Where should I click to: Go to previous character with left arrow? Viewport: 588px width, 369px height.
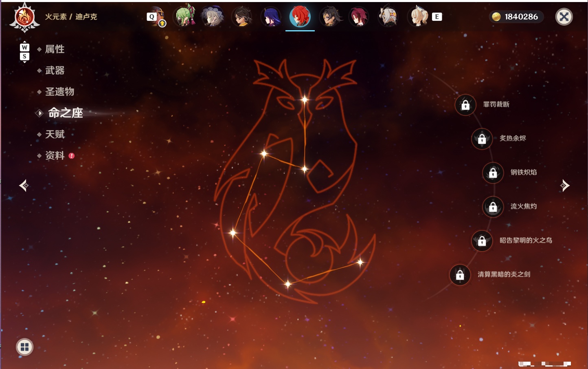(24, 186)
